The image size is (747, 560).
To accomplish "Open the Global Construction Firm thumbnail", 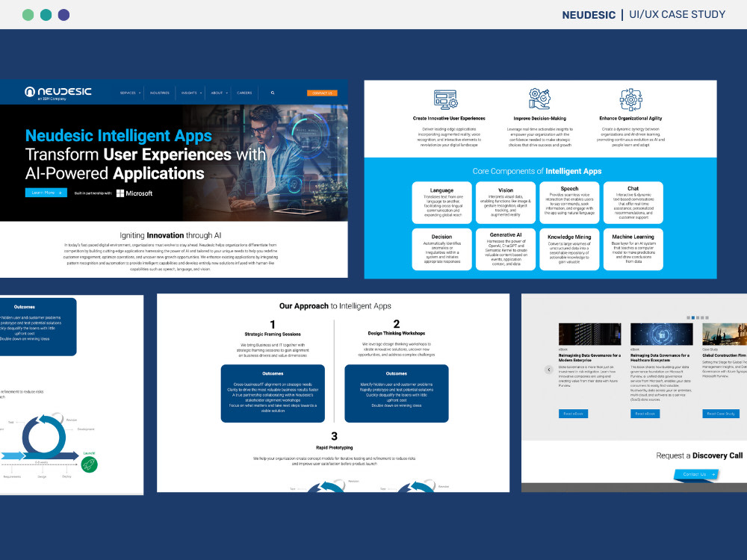I will pos(725,334).
